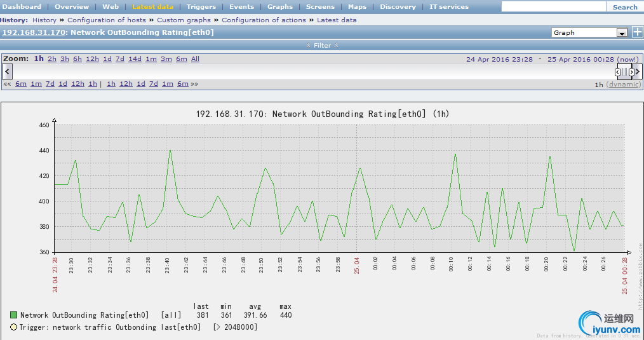The height and width of the screenshot is (340, 644).
Task: Set zoom to All
Action: click(x=195, y=59)
